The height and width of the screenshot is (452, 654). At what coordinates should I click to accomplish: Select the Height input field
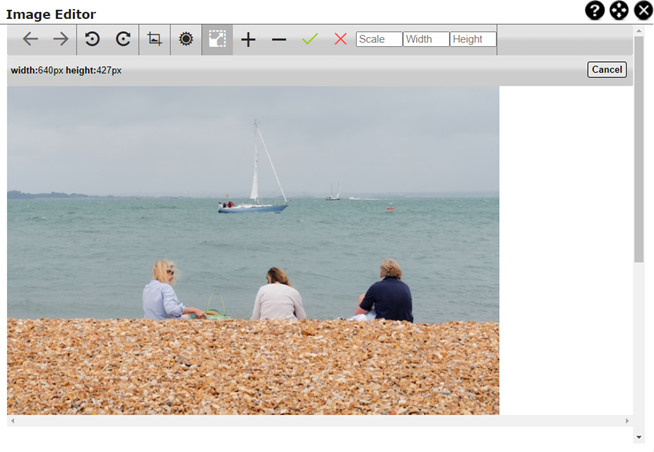click(x=473, y=39)
